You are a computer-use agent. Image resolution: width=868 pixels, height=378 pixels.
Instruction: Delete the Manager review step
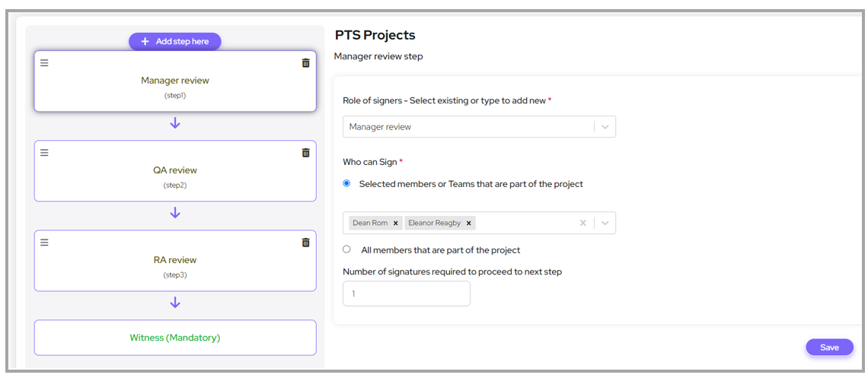point(305,63)
